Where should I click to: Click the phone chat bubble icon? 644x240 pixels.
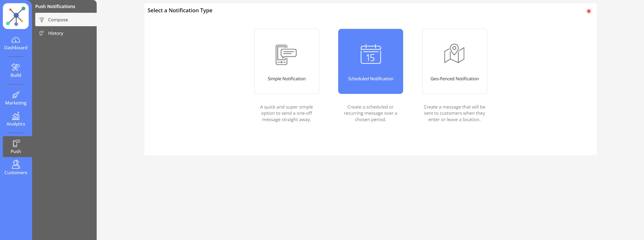[x=286, y=55]
